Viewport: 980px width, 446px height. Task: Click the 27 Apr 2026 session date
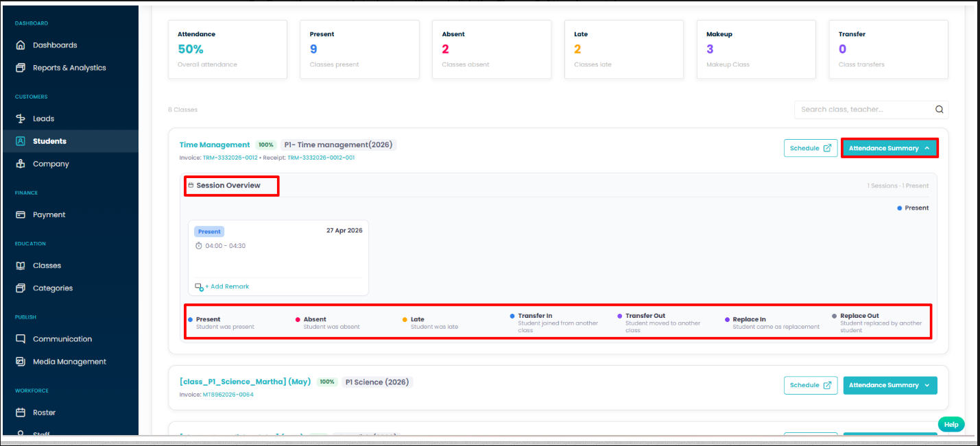pos(344,230)
